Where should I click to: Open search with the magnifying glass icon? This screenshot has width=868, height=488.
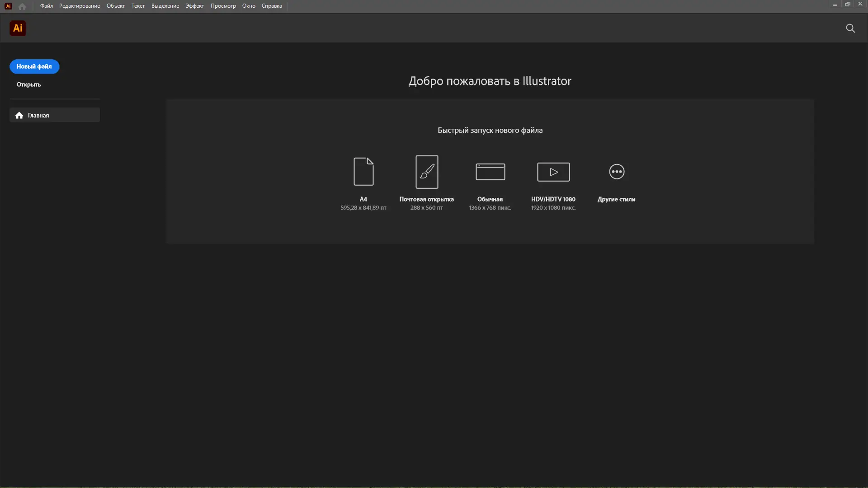(850, 28)
